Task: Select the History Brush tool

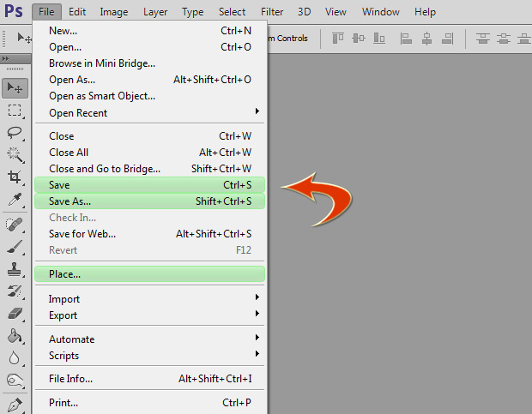Action: (15, 291)
